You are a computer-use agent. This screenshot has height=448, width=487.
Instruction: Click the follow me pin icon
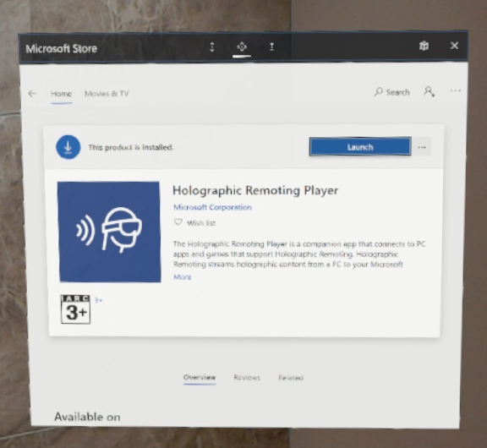[x=271, y=46]
